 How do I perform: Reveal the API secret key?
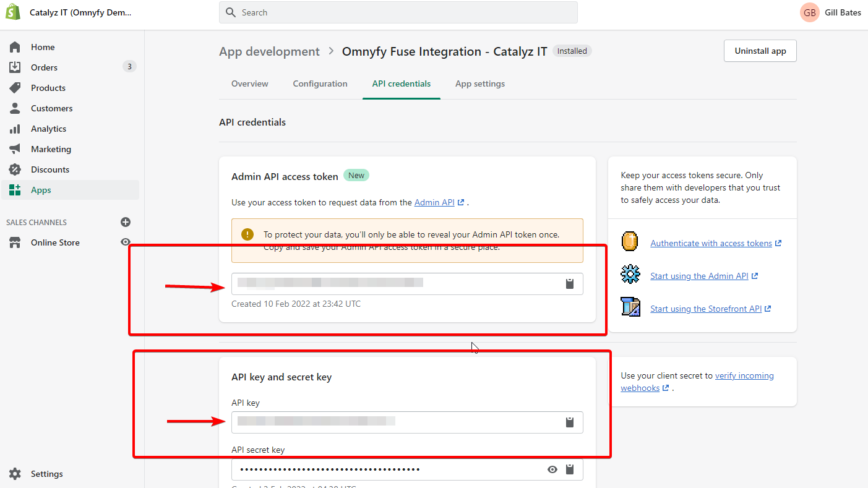[x=552, y=469]
